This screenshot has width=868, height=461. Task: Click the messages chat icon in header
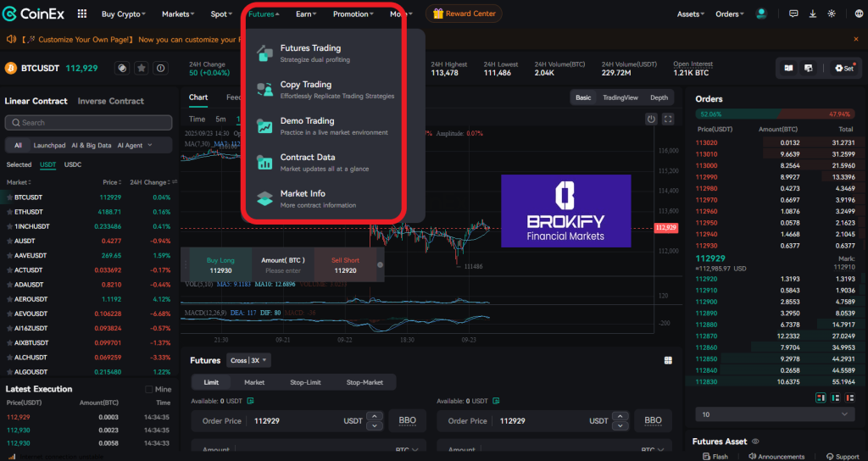[x=793, y=14]
